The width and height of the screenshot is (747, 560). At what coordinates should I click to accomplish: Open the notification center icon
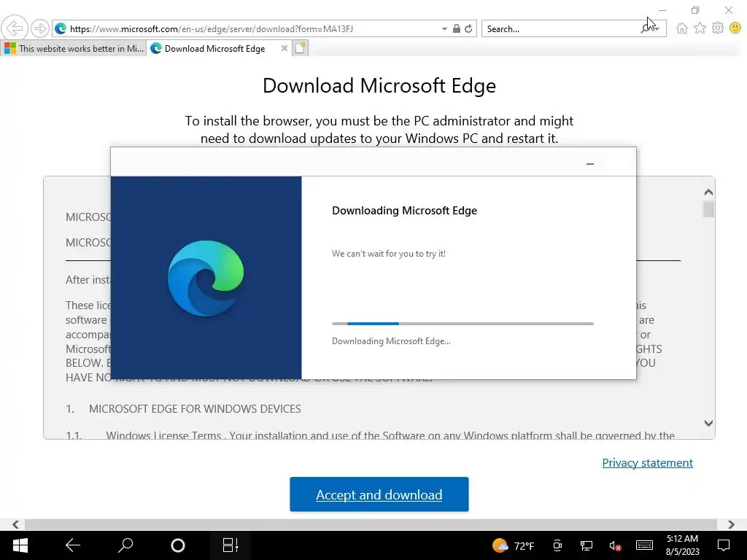coord(724,545)
